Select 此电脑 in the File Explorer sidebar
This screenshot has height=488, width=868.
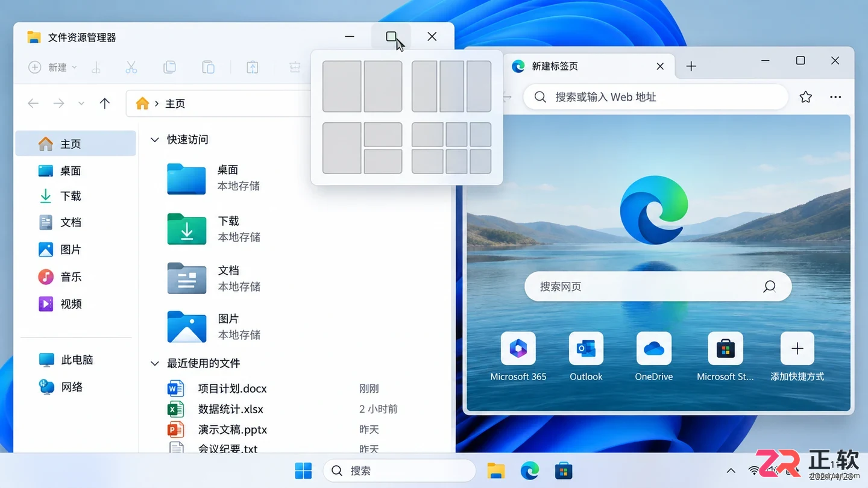(x=76, y=360)
